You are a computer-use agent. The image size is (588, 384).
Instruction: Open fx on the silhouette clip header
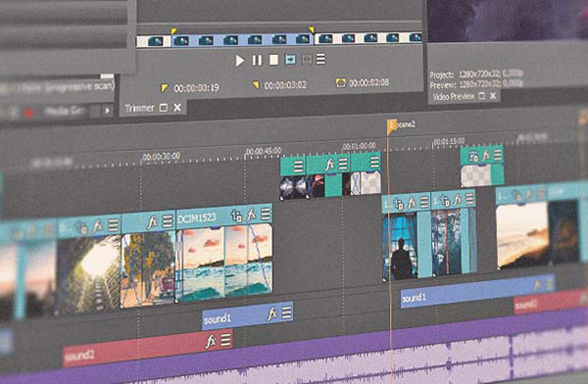tap(412, 203)
